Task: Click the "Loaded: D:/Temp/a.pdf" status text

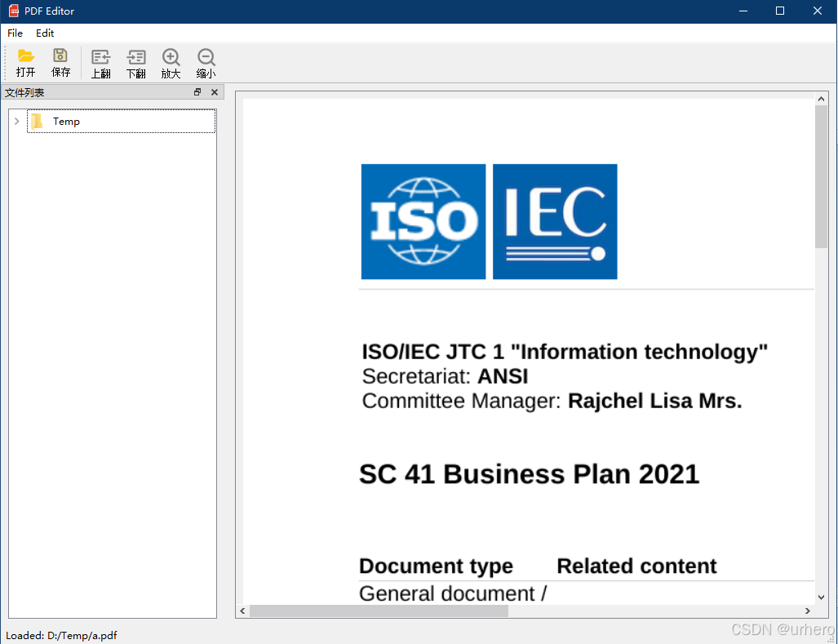Action: click(61, 636)
